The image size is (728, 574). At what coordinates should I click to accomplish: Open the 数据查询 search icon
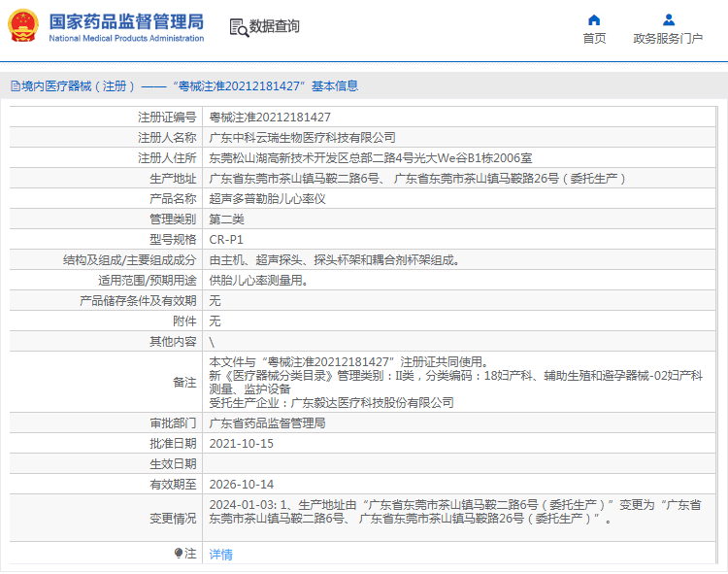click(239, 27)
